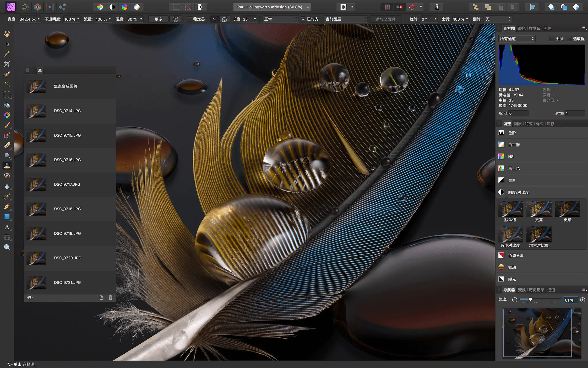
Task: Click the 更多 more button
Action: point(158,19)
